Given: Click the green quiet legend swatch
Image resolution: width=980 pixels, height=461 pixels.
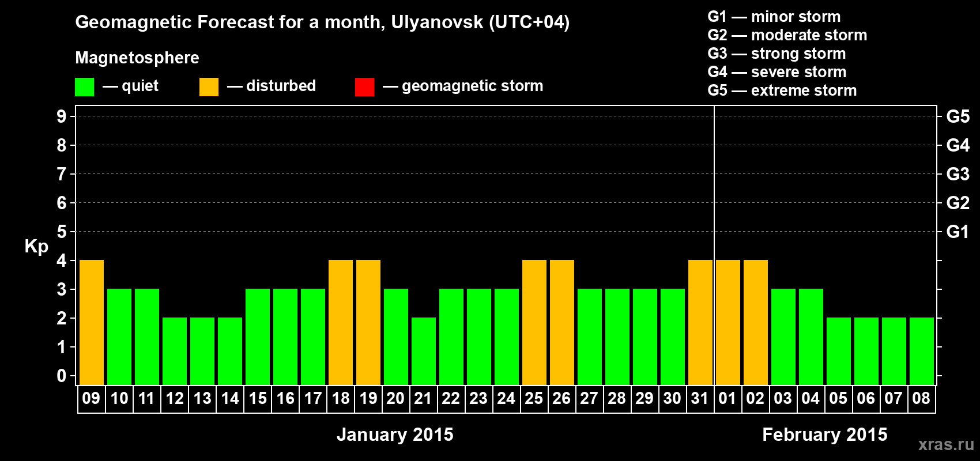Looking at the screenshot, I should click(84, 87).
